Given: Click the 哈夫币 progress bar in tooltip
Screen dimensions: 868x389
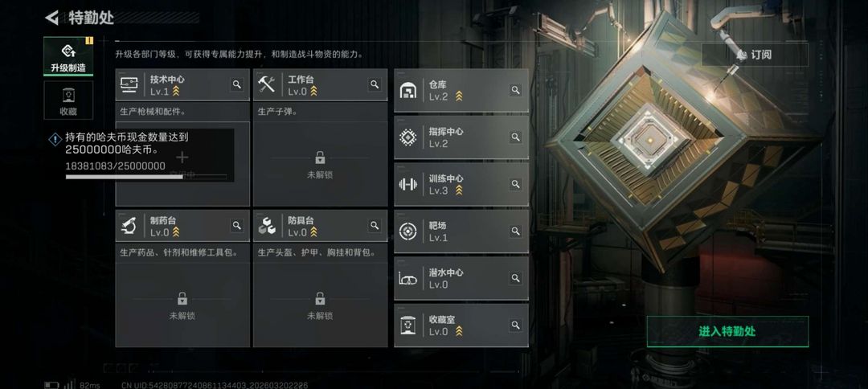Looking at the screenshot, I should coord(146,177).
